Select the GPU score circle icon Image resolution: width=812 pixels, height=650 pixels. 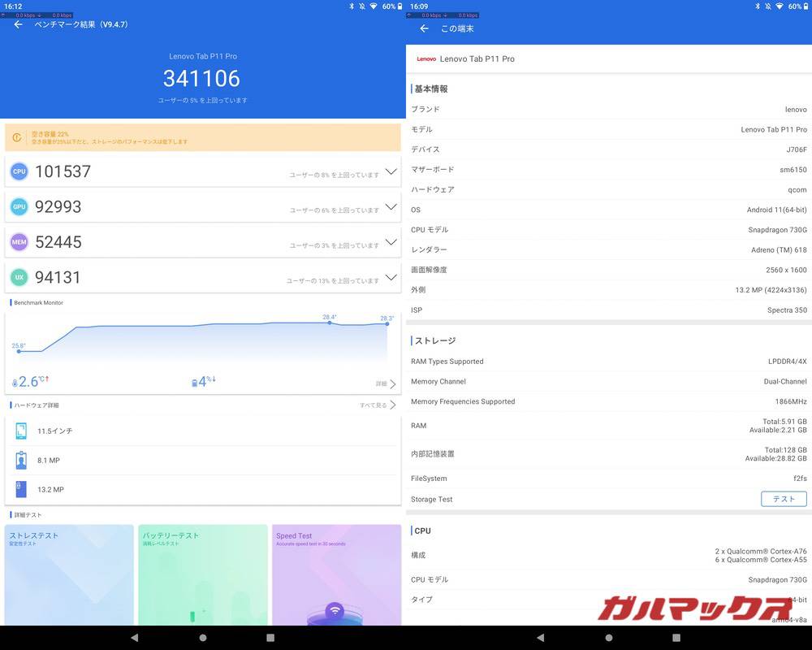[x=19, y=206]
